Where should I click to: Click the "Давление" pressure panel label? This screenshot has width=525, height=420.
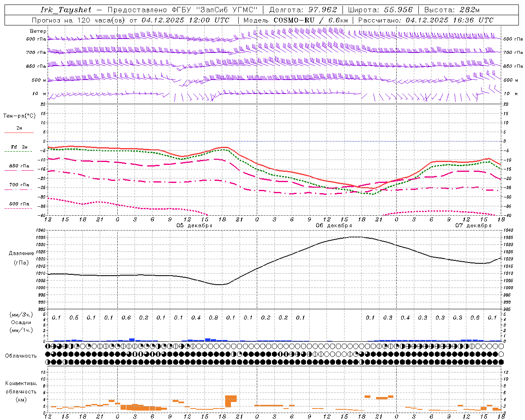(21, 253)
